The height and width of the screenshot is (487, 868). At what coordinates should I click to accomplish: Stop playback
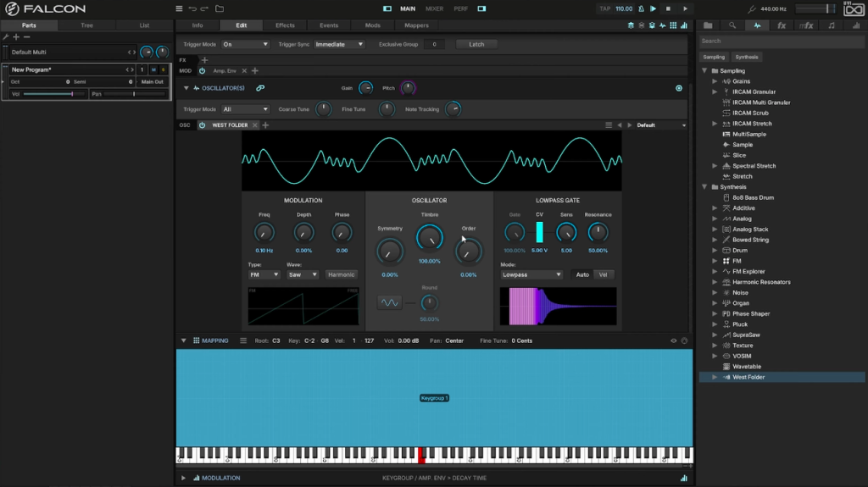[668, 8]
